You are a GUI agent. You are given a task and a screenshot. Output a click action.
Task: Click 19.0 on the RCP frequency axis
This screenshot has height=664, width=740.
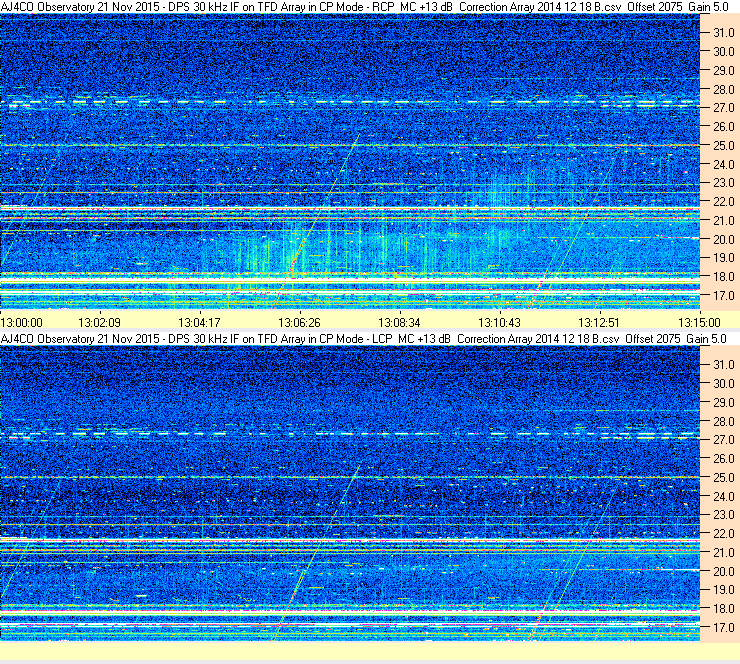724,258
